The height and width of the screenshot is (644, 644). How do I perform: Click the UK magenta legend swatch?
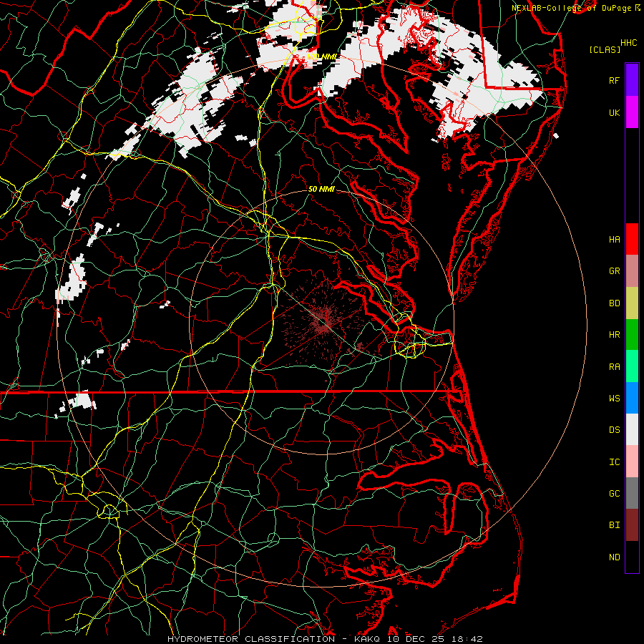coord(632,112)
